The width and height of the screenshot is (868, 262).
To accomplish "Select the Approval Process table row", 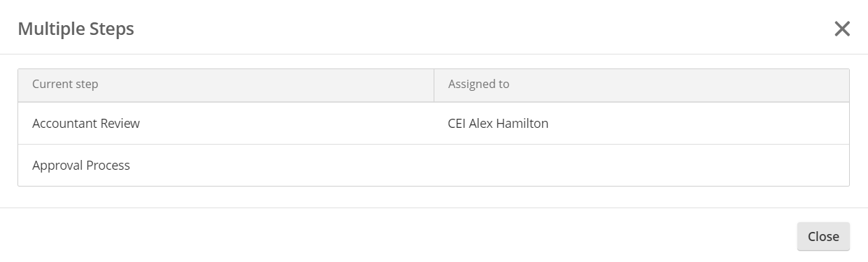I will click(x=434, y=166).
